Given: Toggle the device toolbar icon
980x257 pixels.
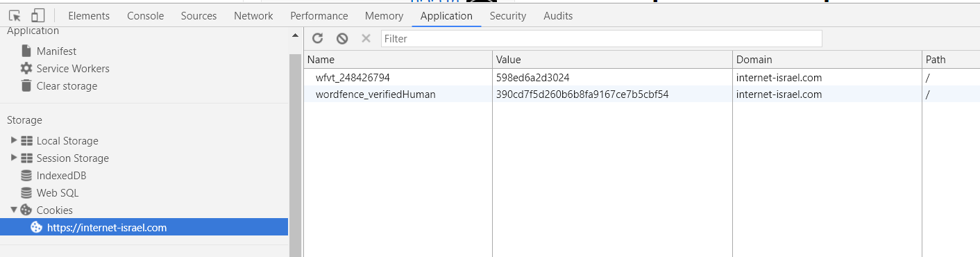Looking at the screenshot, I should click(x=38, y=15).
